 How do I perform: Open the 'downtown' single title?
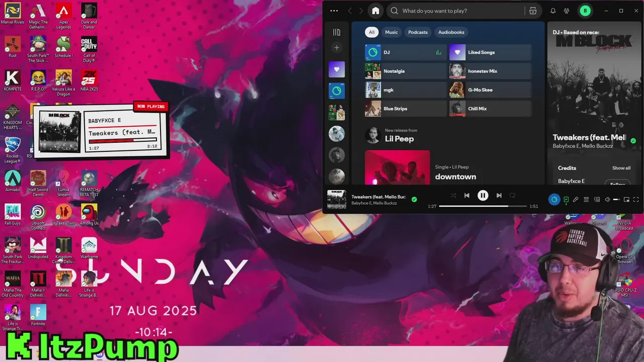(x=455, y=176)
